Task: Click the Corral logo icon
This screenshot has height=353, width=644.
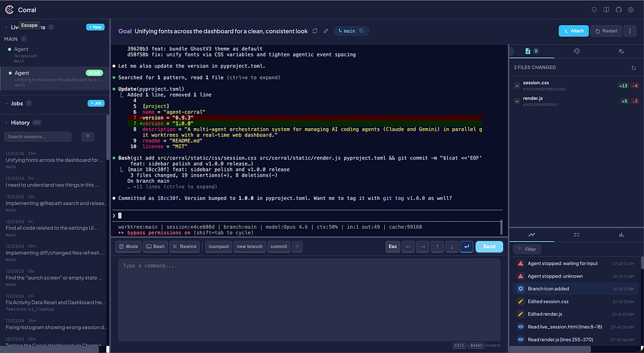Action: (9, 10)
